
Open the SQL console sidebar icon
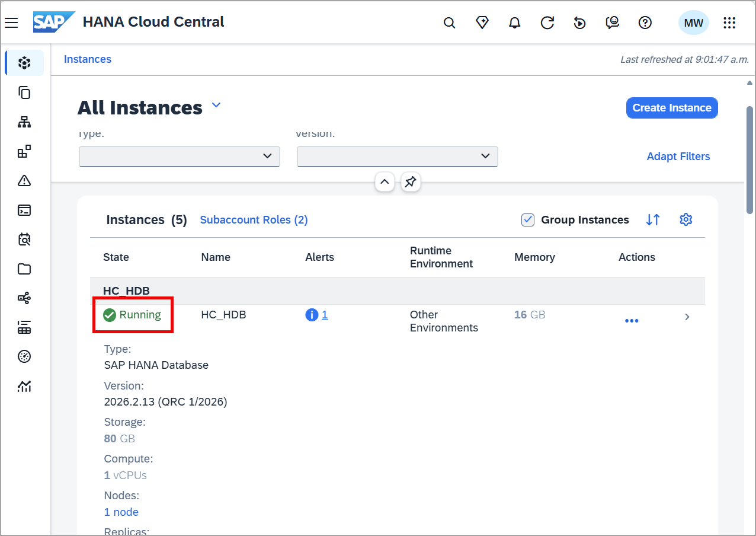tap(24, 210)
